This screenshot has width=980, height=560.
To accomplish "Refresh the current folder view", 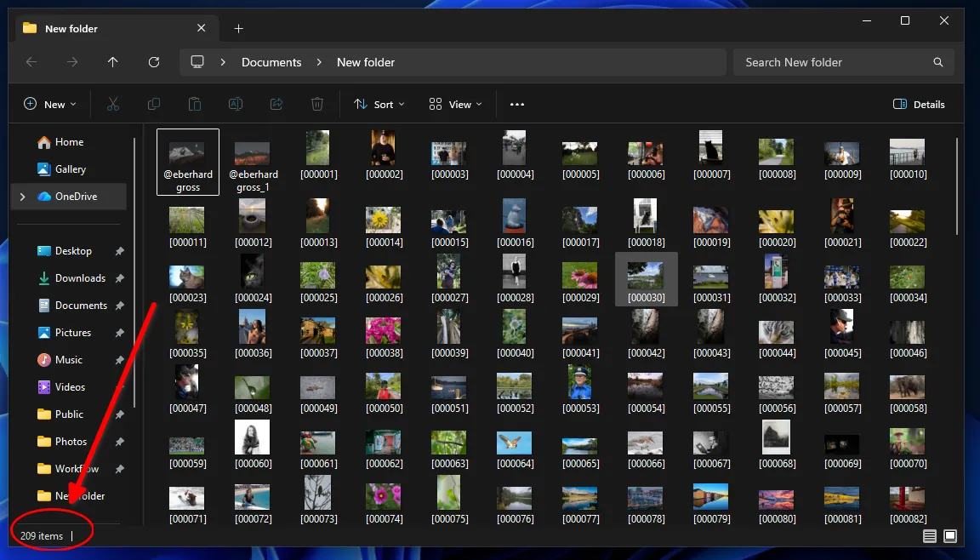I will (x=153, y=61).
